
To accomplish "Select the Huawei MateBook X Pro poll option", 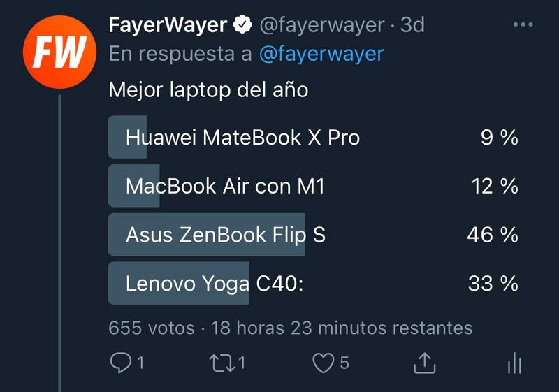I will (313, 137).
